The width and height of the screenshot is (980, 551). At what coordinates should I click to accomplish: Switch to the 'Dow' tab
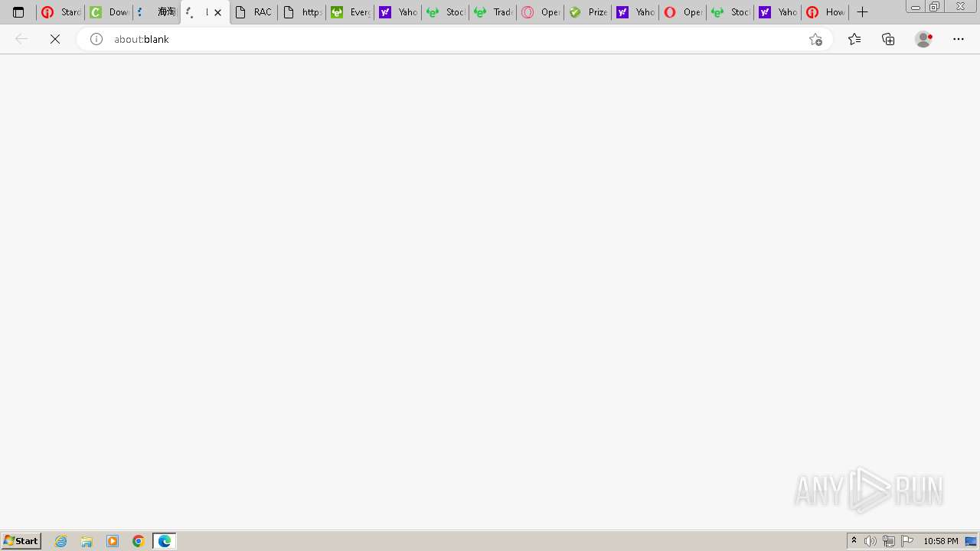tap(108, 12)
